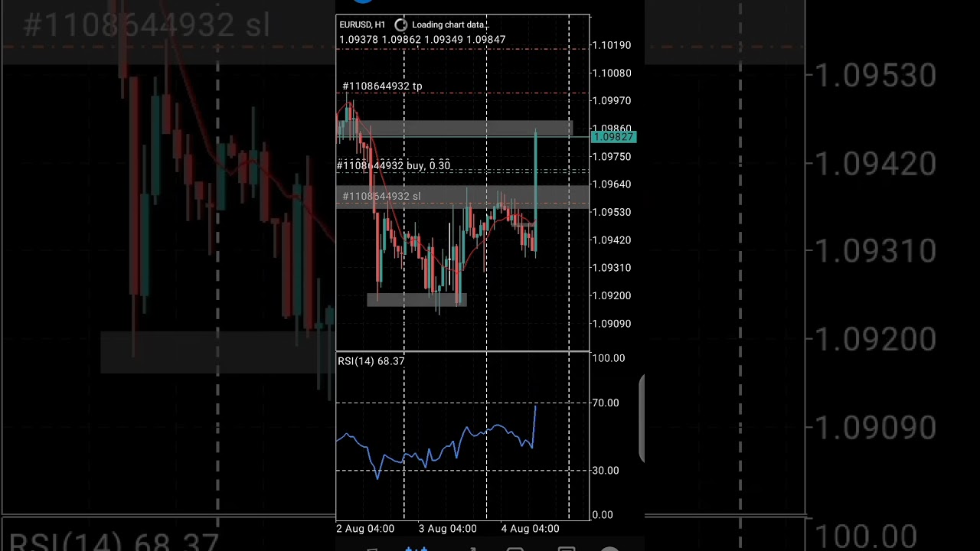
Task: Tap the tall green breakout candle on the chart
Action: (535, 191)
